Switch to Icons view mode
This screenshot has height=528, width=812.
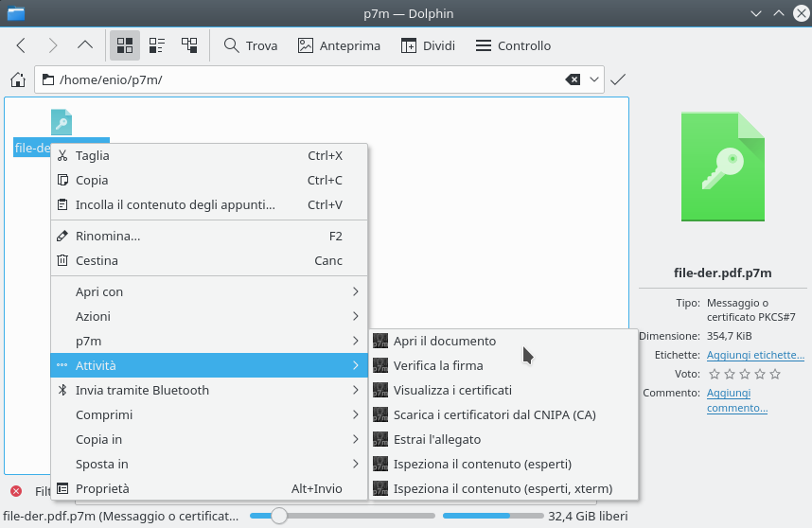pyautogui.click(x=125, y=45)
